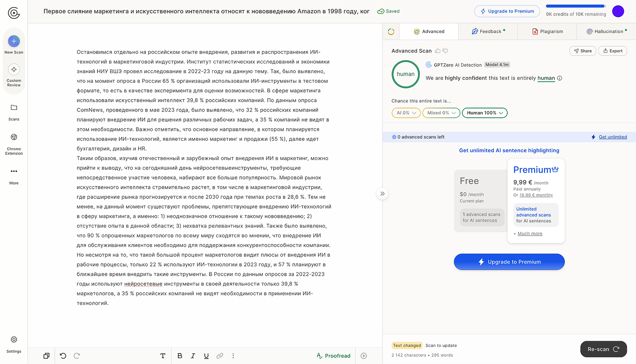Switch to the Feedback tab

point(488,31)
